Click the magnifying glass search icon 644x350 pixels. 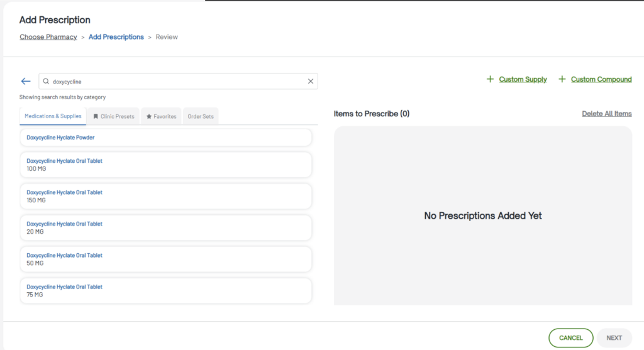click(46, 81)
